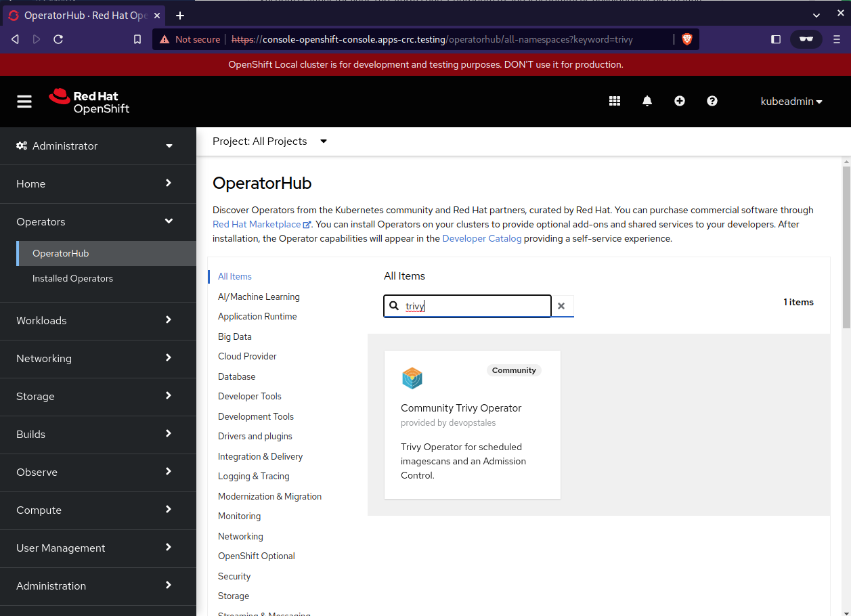Click the filter by keyword search field
The height and width of the screenshot is (616, 851).
474,306
